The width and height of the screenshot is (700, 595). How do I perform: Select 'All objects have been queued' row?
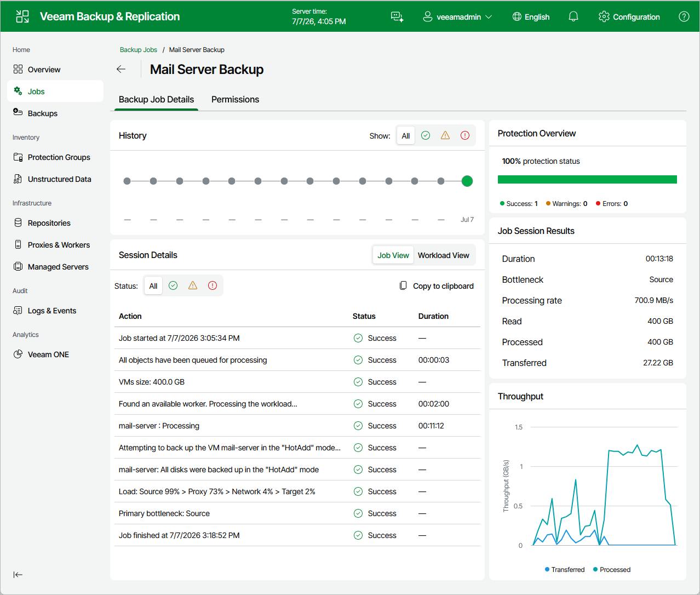tap(297, 360)
